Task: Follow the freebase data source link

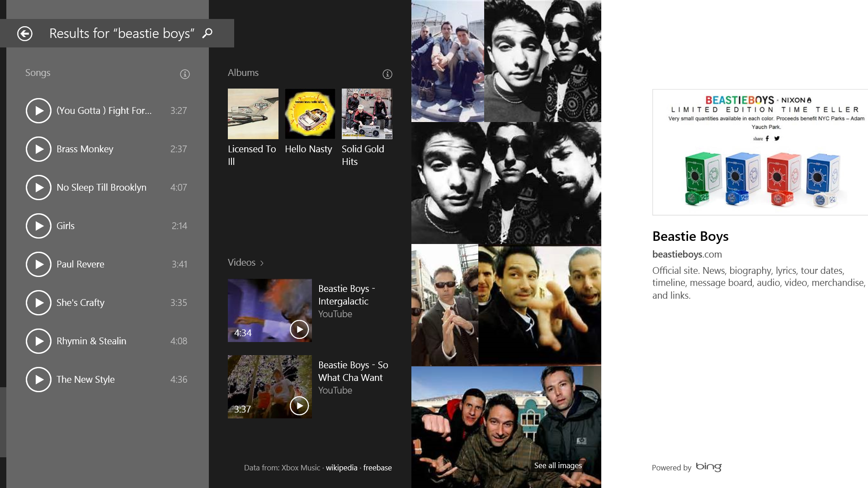Action: (377, 468)
